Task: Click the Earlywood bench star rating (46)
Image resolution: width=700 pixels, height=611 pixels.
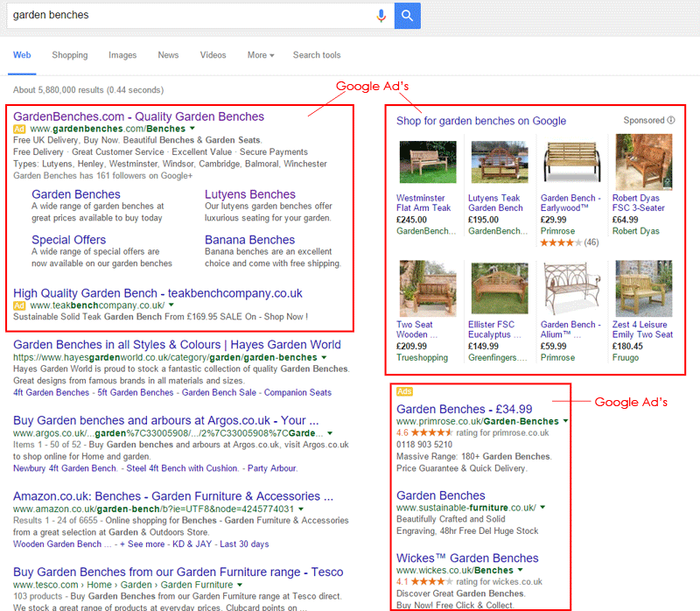Action: (570, 242)
